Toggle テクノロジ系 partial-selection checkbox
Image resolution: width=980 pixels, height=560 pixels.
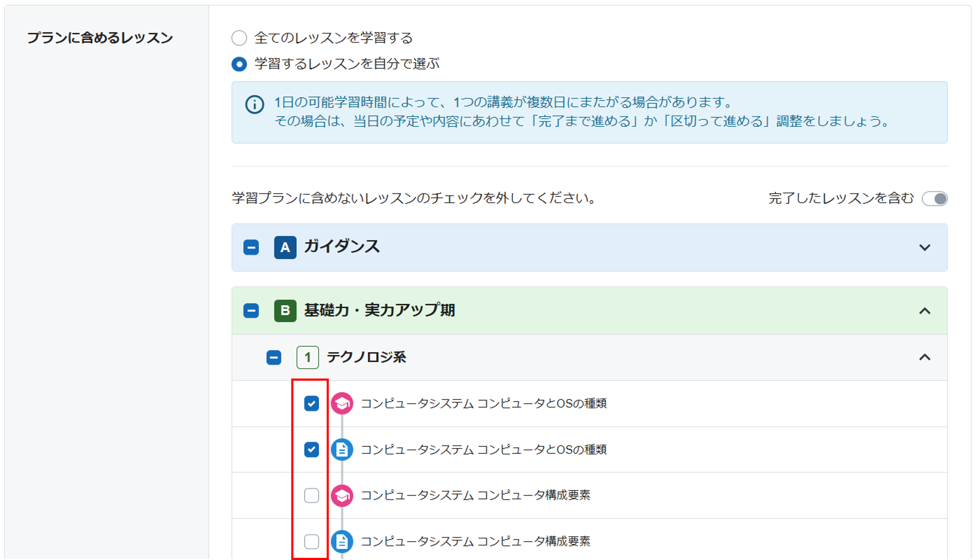pos(274,357)
